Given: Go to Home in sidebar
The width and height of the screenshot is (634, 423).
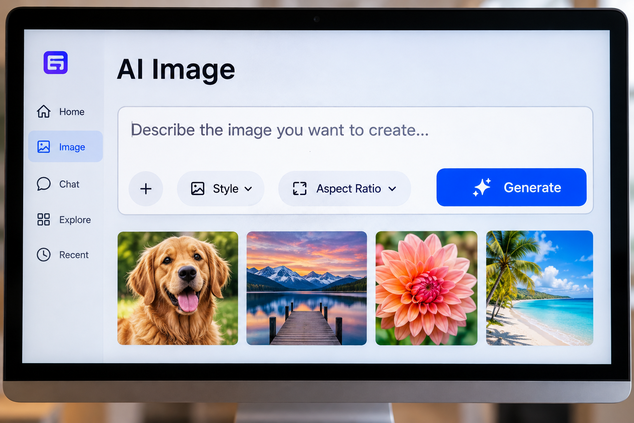Looking at the screenshot, I should (65, 112).
